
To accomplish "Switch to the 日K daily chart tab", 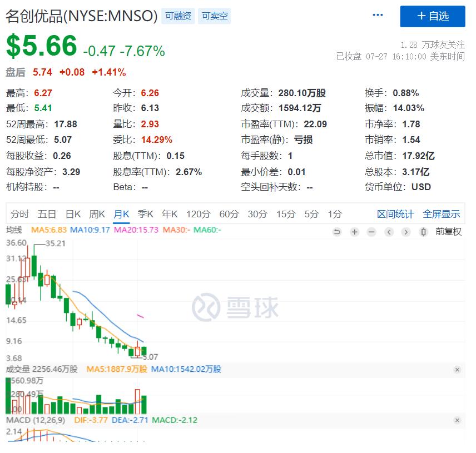I will tap(73, 213).
